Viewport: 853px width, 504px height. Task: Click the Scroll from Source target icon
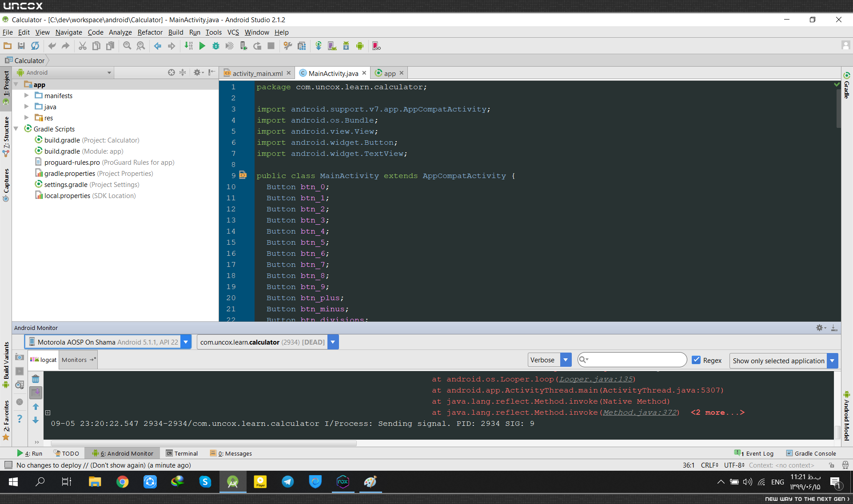coord(171,72)
